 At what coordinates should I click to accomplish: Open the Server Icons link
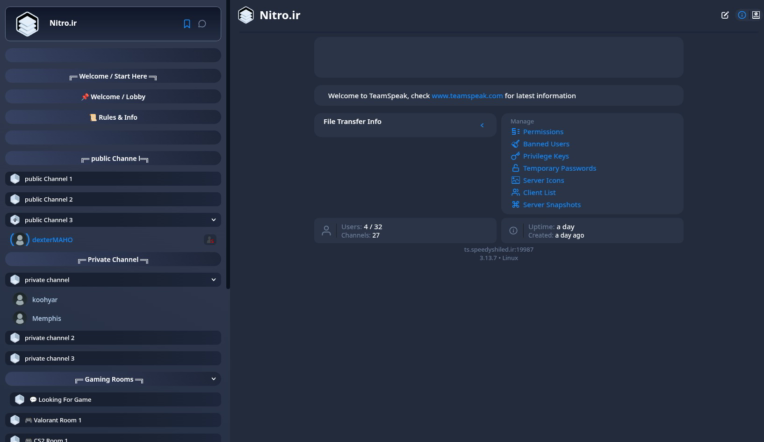click(543, 180)
